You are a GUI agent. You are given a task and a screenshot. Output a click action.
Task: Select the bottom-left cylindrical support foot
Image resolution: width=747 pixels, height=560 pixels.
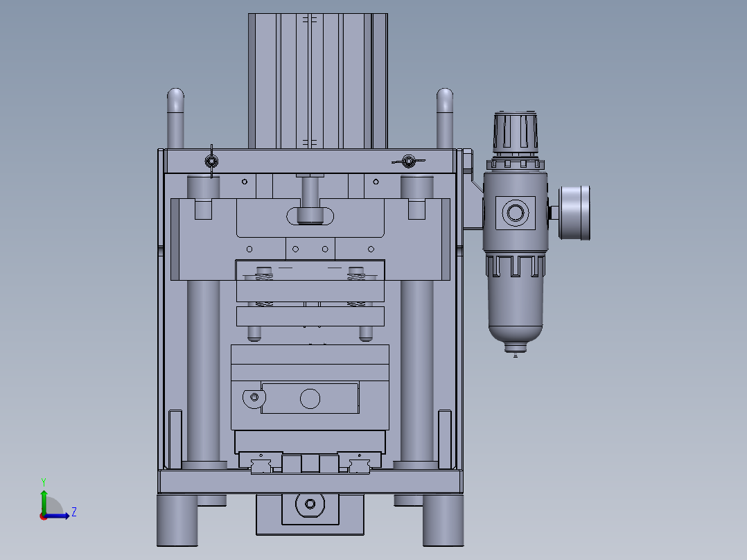(177, 520)
